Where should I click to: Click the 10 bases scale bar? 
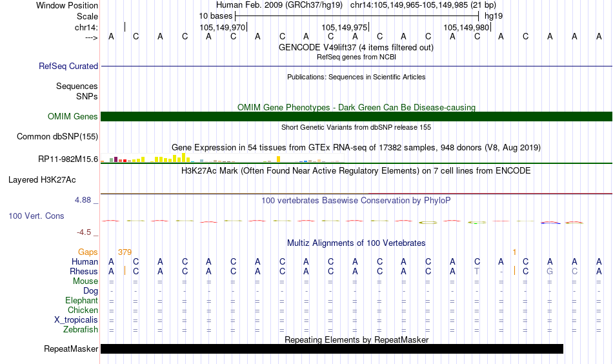coord(357,16)
